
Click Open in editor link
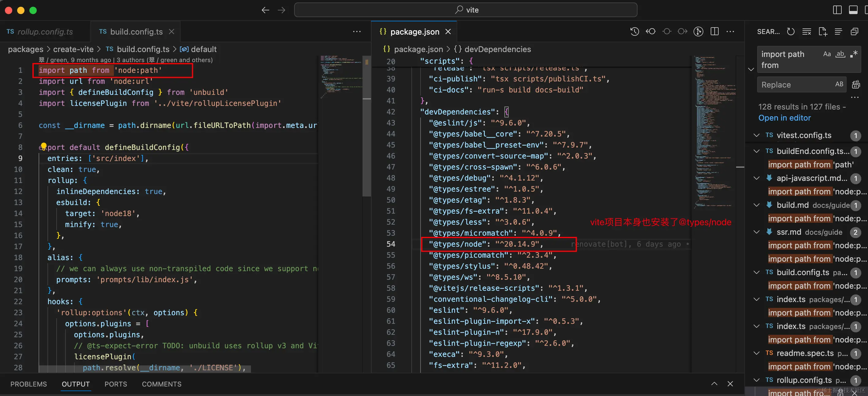pos(784,118)
